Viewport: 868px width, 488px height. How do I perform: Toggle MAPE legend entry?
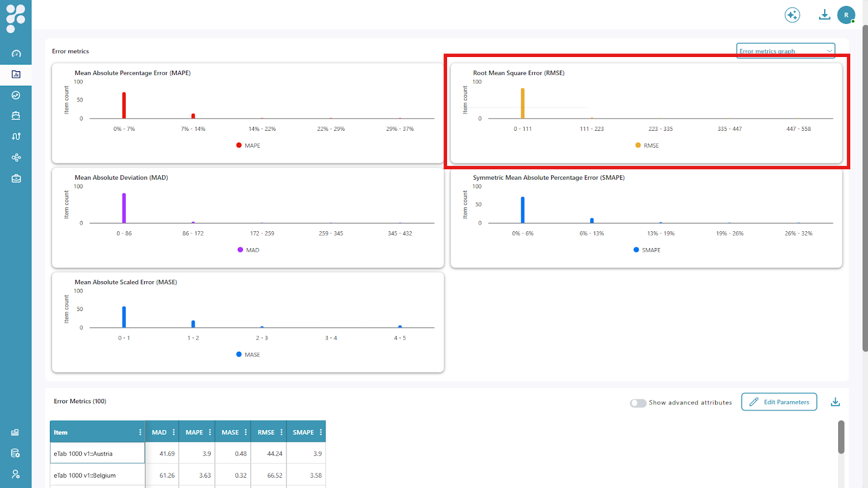(x=248, y=145)
